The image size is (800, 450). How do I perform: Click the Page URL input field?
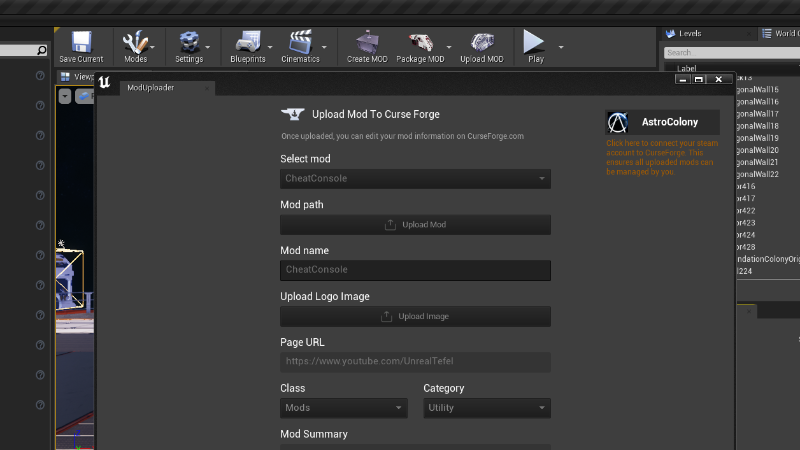pos(415,362)
